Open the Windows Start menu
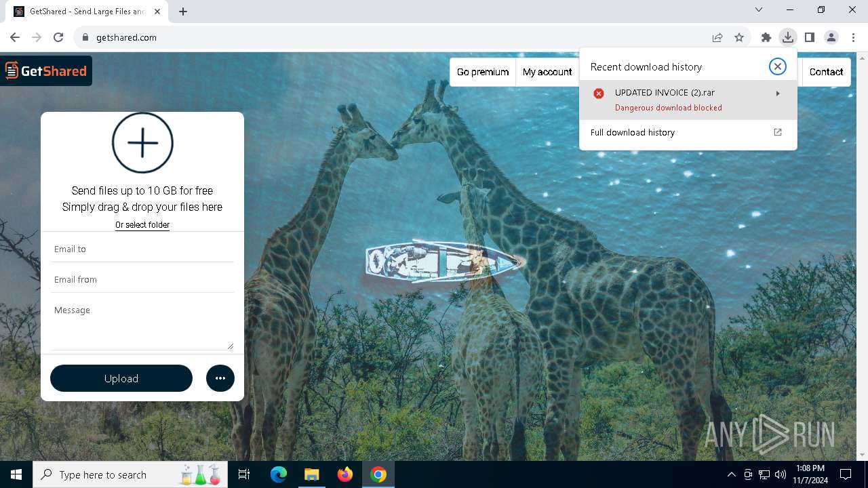Viewport: 868px width, 488px height. 16,474
